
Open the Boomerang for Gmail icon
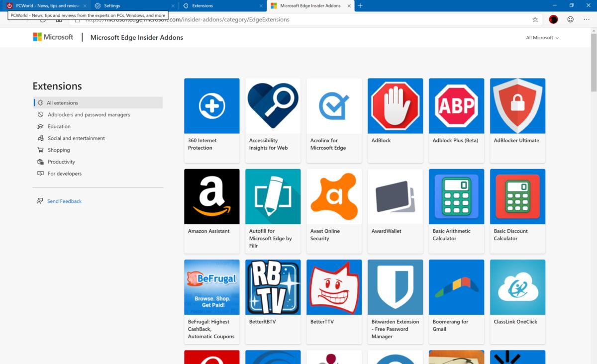click(456, 287)
